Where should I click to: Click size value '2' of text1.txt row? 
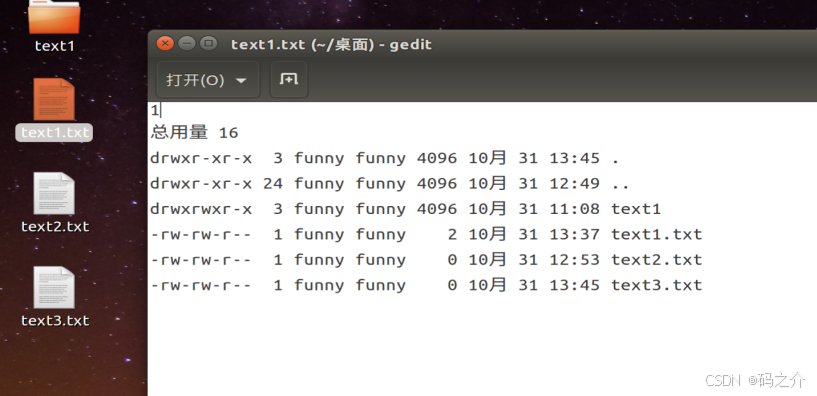click(x=452, y=235)
